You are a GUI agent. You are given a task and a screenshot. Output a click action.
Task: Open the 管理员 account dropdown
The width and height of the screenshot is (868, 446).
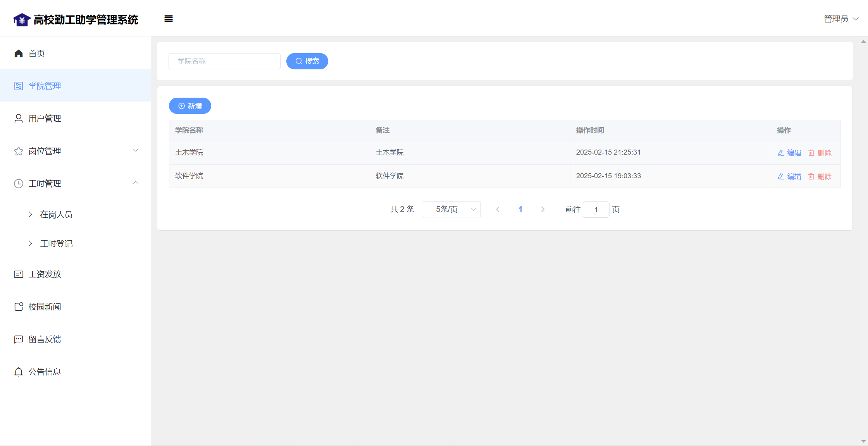point(841,19)
